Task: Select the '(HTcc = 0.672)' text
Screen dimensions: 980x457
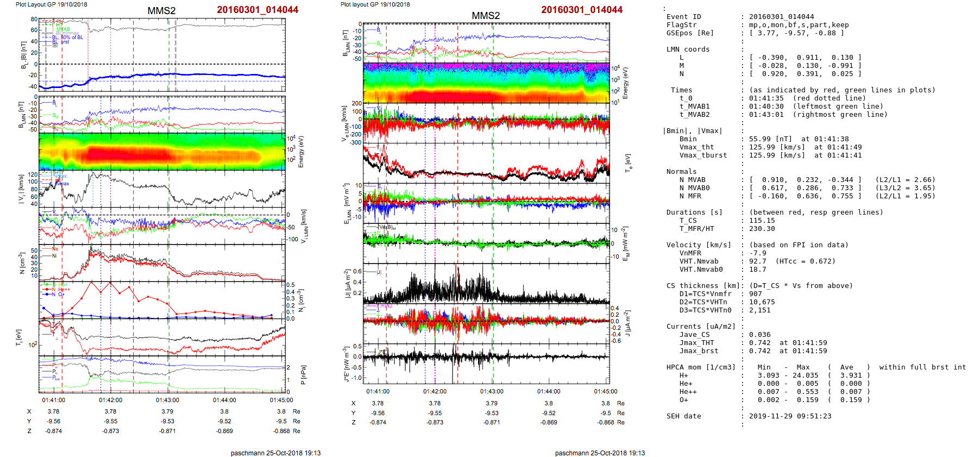Action: point(805,261)
